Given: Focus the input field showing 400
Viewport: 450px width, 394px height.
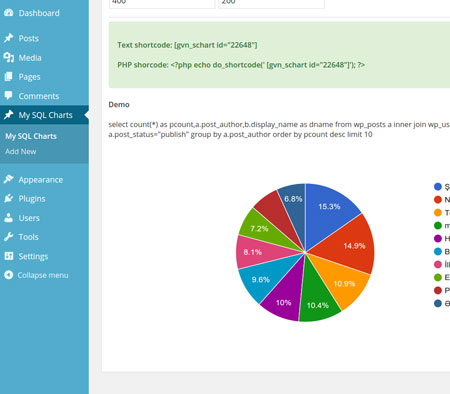Looking at the screenshot, I should click(162, 3).
